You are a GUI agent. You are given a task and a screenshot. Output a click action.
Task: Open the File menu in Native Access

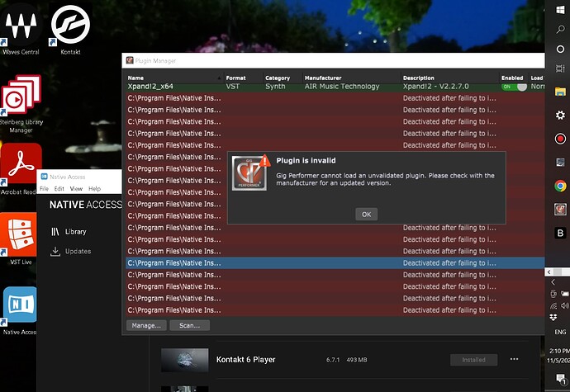point(44,188)
